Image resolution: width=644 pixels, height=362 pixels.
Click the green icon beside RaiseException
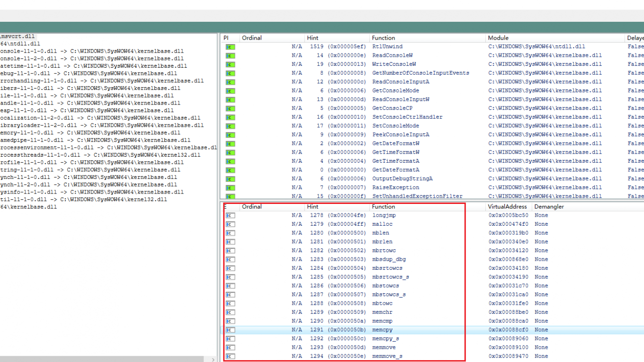click(x=230, y=188)
